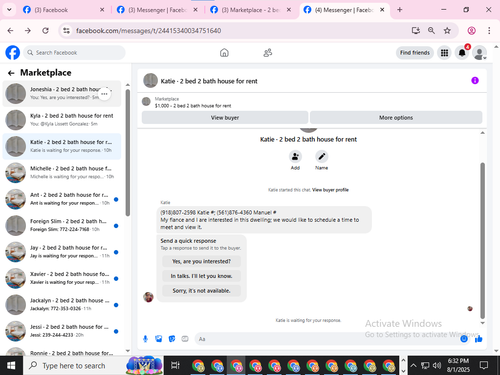Open Windows notification center icon
The image size is (500, 375).
(x=484, y=366)
